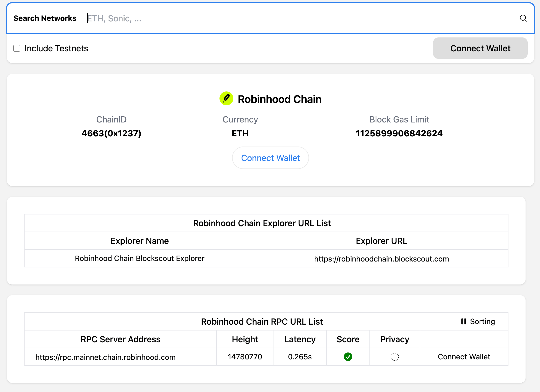The width and height of the screenshot is (540, 392).
Task: Click the Currency label
Action: pos(240,119)
